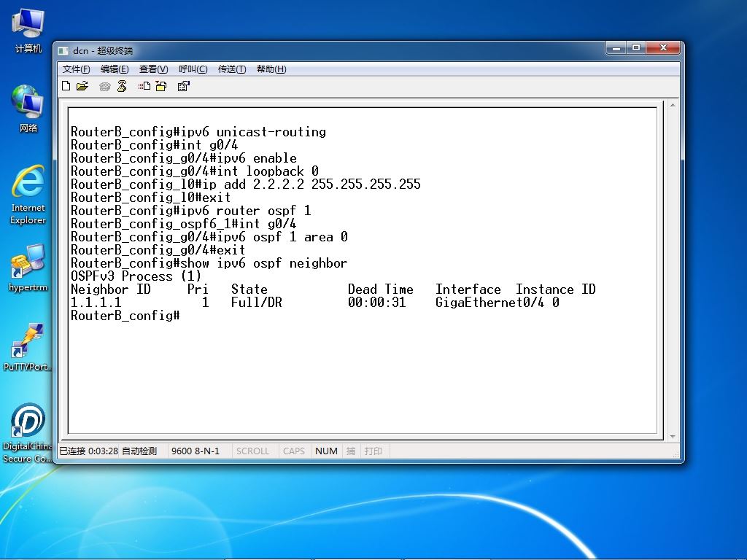
Task: Click the 已连接 0:03:28 status entry
Action: [x=88, y=451]
